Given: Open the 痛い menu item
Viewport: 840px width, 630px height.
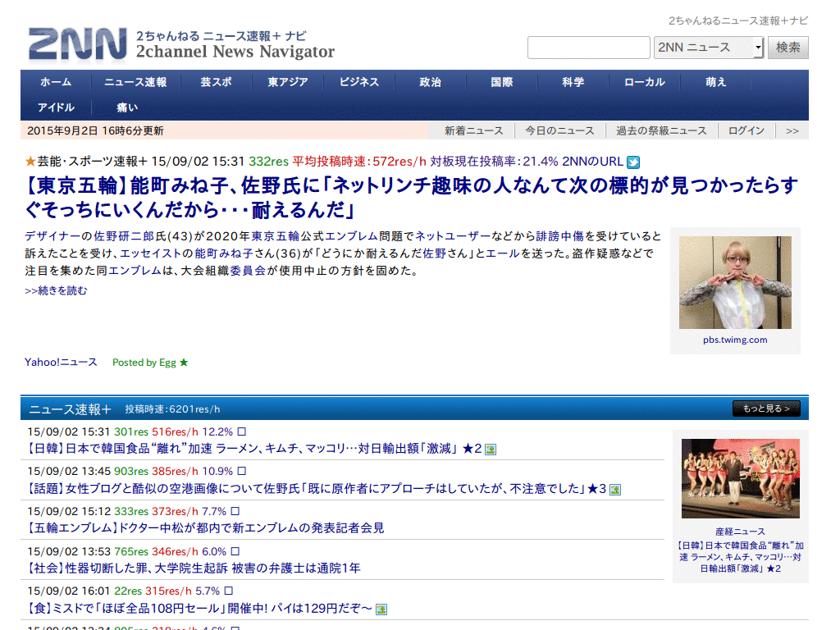Looking at the screenshot, I should point(127,107).
